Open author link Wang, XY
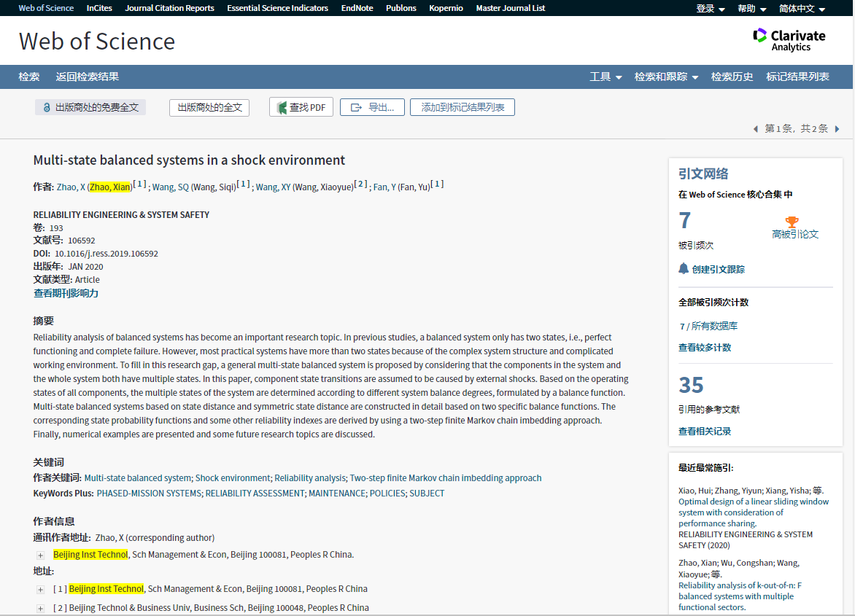855x616 pixels. tap(273, 187)
